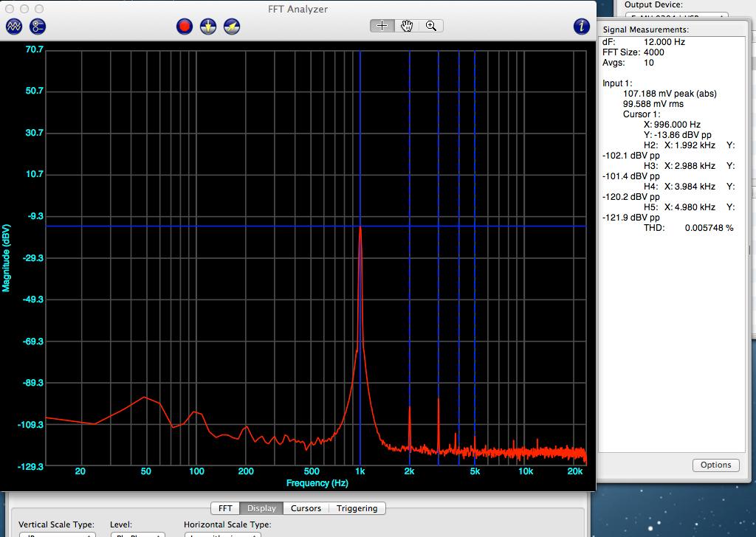756x537 pixels.
Task: Click the 'Y: -13.86 dBV pp' value
Action: (678, 135)
